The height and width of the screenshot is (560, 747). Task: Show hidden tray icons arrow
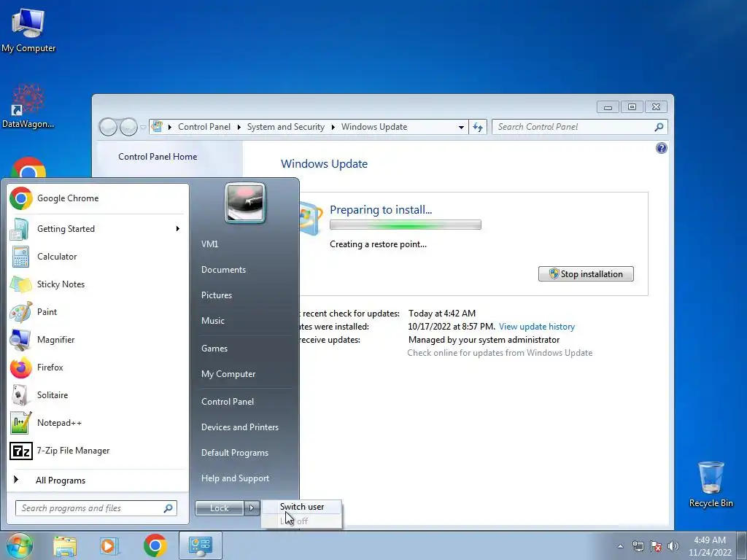(x=620, y=546)
